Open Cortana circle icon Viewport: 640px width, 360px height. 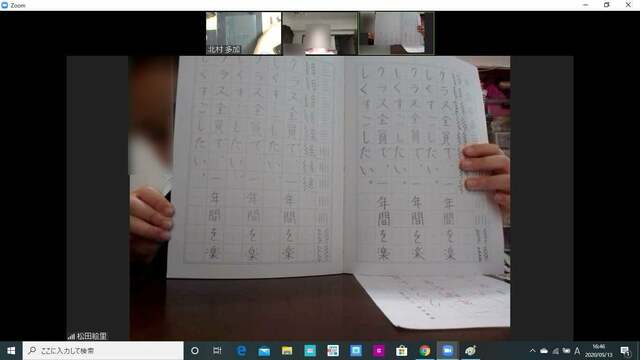pyautogui.click(x=195, y=351)
